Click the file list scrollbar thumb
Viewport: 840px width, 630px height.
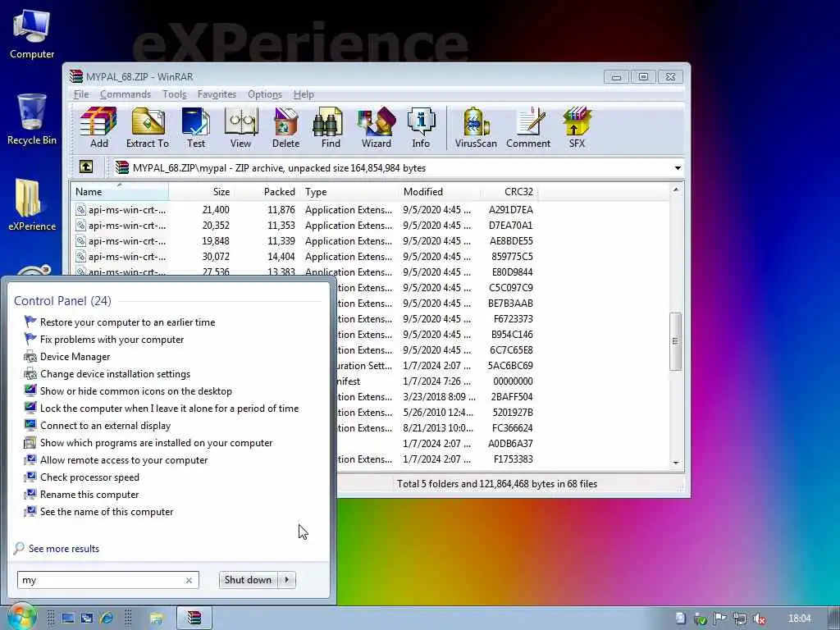(676, 340)
